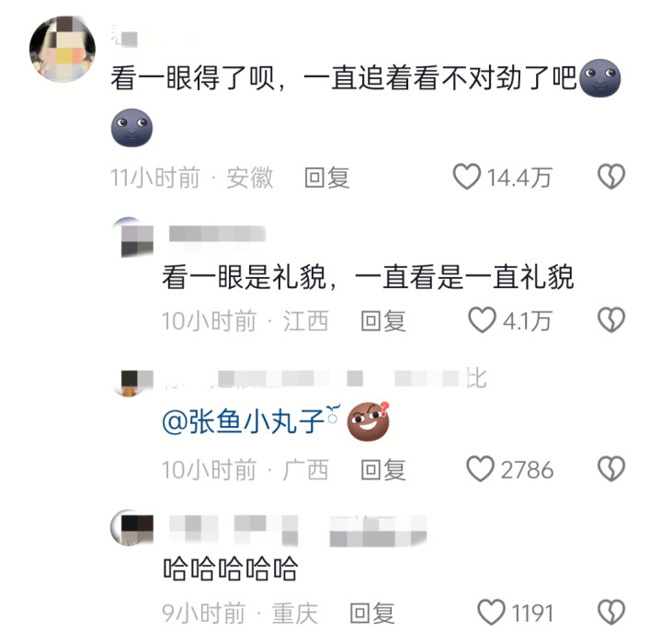The height and width of the screenshot is (644, 661).
Task: Open the 广西 replier's avatar
Action: (132, 383)
